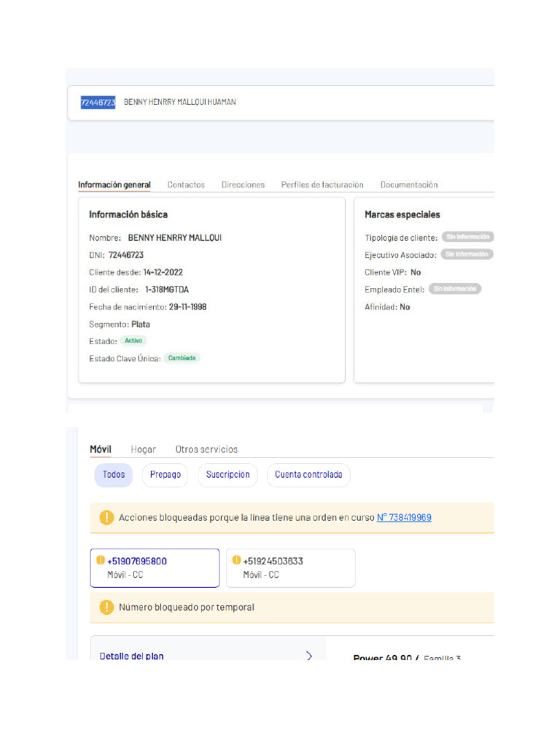Viewport: 560px width, 747px height.
Task: Filter lines by Prepago
Action: point(166,475)
